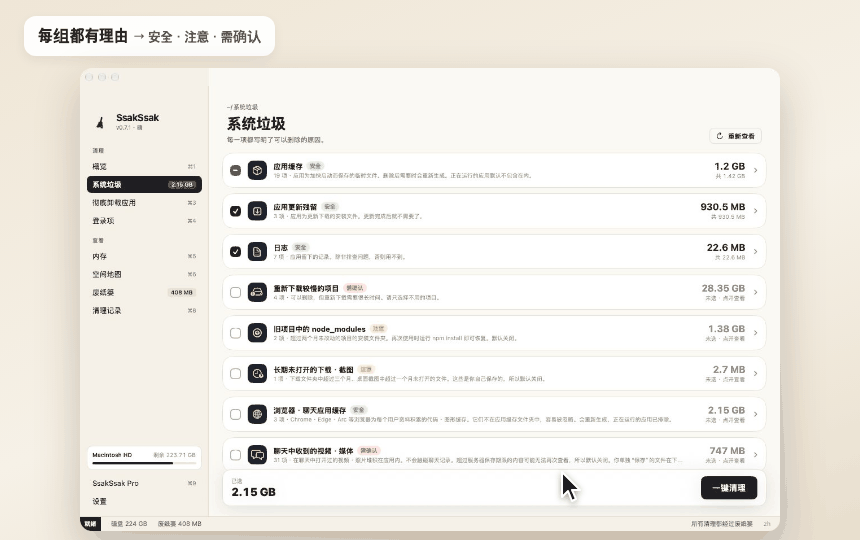The width and height of the screenshot is (860, 540).
Task: Uncheck the 应用更新残留 checkbox
Action: (235, 211)
